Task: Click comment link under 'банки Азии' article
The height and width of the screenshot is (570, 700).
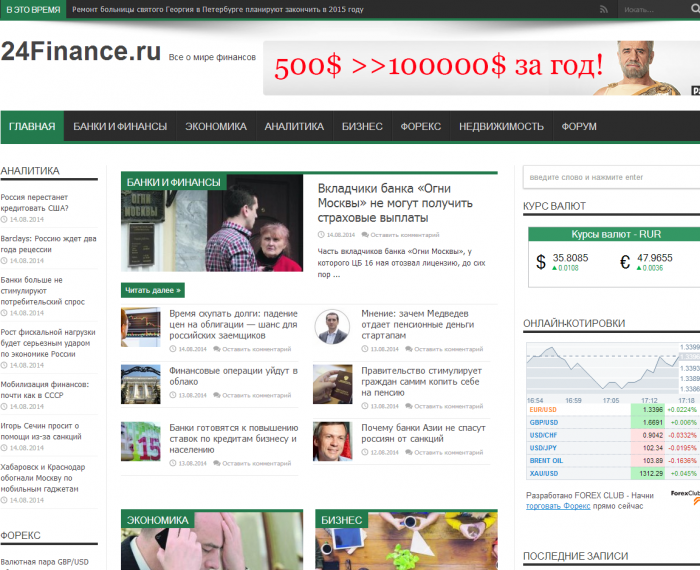Action: tap(444, 453)
